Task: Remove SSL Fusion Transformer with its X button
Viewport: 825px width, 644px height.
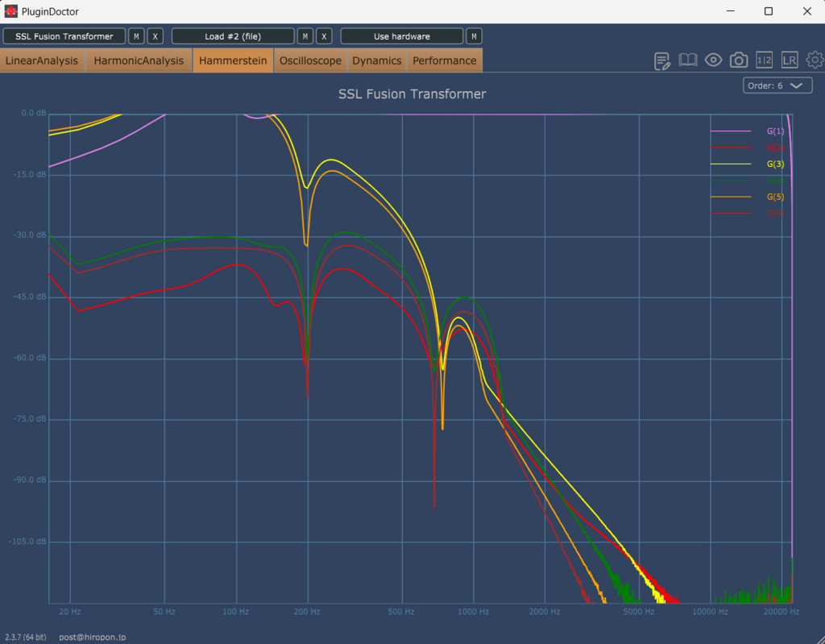Action: point(155,36)
